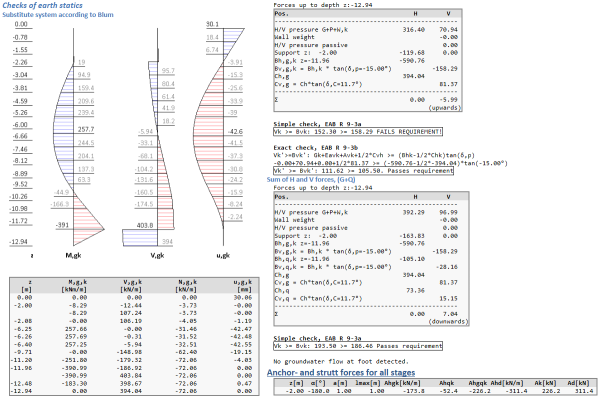This screenshot has height=399, width=600.
Task: Select 'No groundwater flow at foot detected.' note
Action: (x=341, y=362)
